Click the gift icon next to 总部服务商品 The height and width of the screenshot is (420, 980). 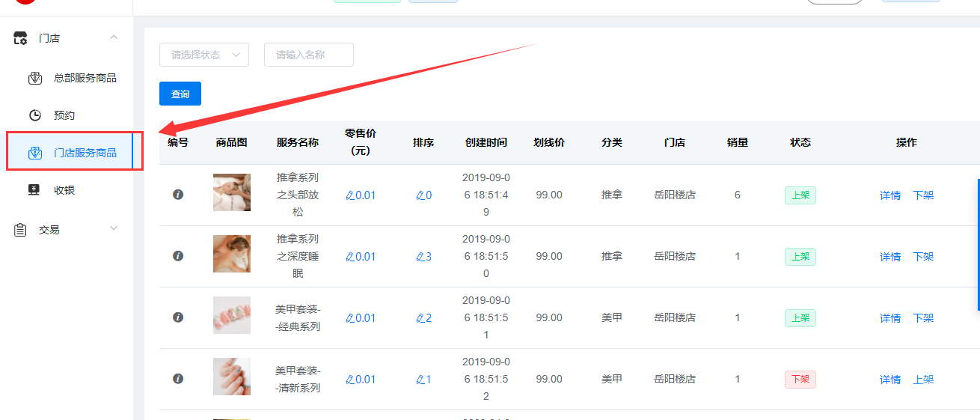(34, 78)
